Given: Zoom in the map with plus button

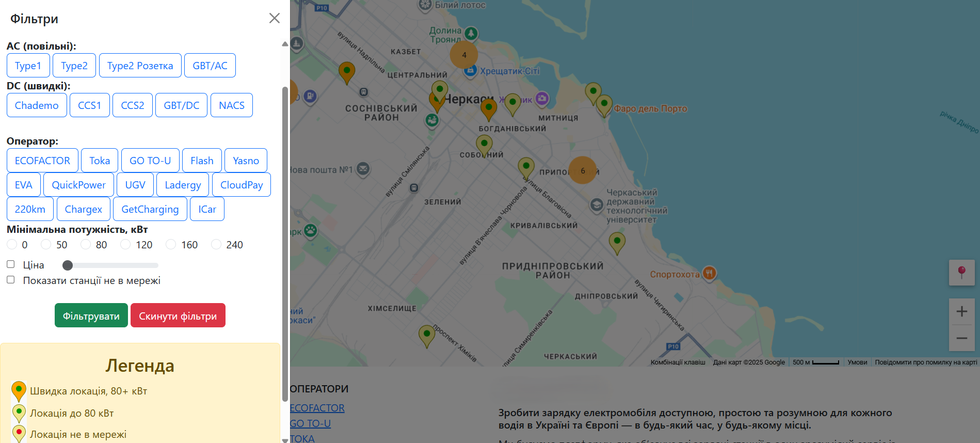Looking at the screenshot, I should tap(962, 311).
